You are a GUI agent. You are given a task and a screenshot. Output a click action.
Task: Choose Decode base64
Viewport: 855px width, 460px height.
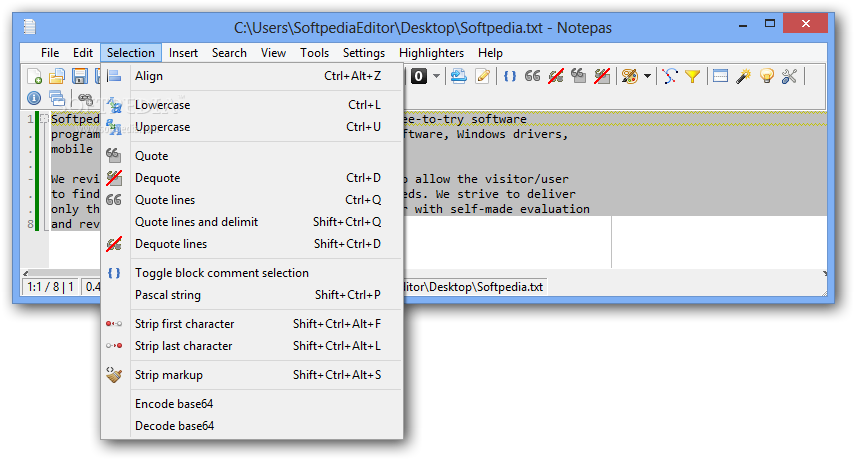(x=252, y=426)
